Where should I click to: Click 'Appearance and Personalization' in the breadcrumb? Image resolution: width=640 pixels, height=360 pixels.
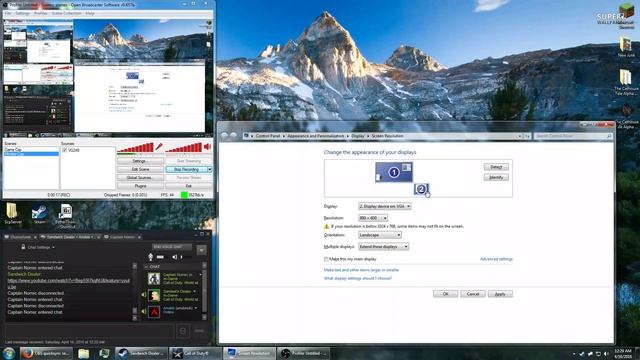(316, 136)
